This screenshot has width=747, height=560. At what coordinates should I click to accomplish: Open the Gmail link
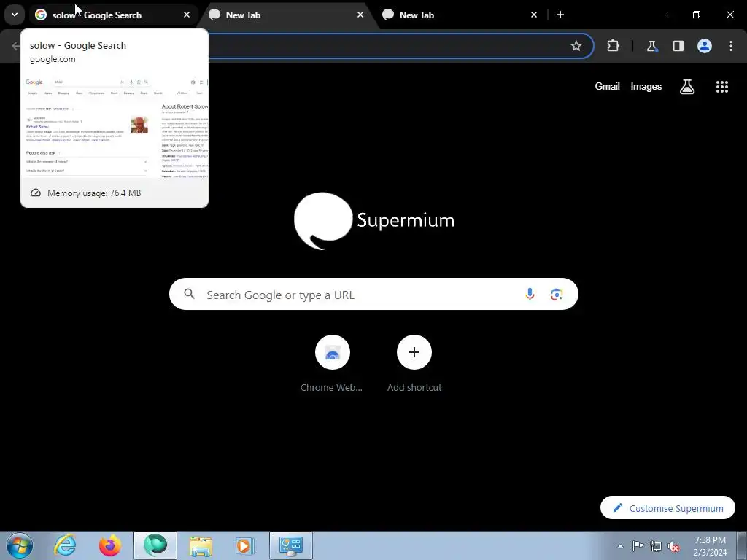click(608, 86)
